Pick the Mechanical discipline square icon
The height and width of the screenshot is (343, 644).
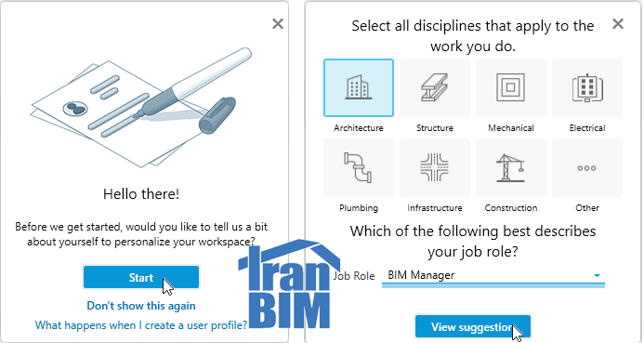(511, 87)
